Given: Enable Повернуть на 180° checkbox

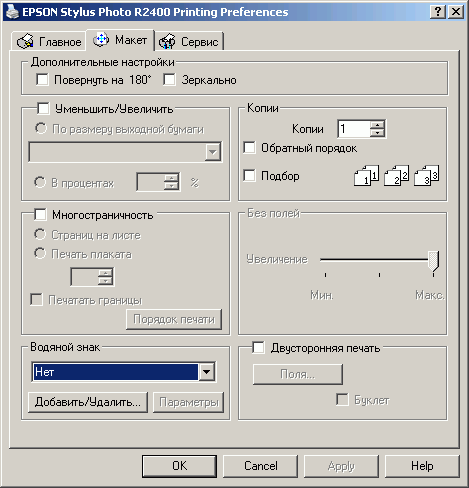Looking at the screenshot, I should coord(42,80).
